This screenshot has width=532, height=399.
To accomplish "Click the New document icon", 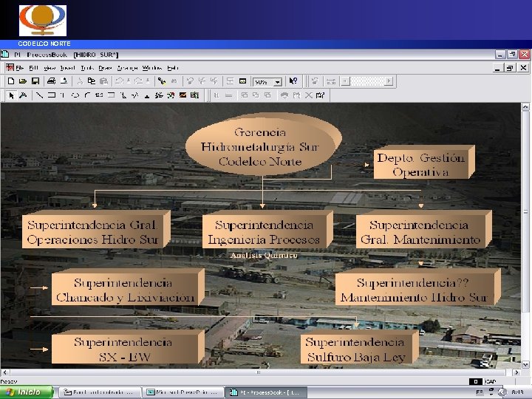I will pos(11,81).
